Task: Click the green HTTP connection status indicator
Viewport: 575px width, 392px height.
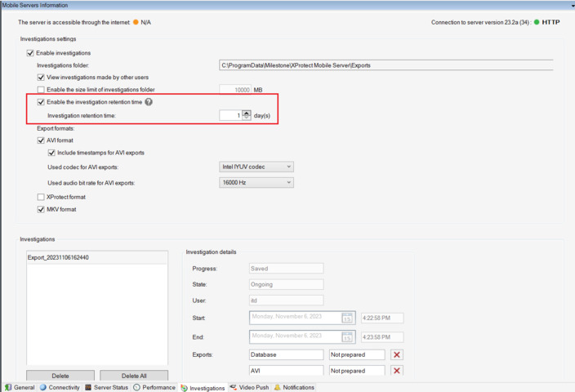Action: point(537,23)
